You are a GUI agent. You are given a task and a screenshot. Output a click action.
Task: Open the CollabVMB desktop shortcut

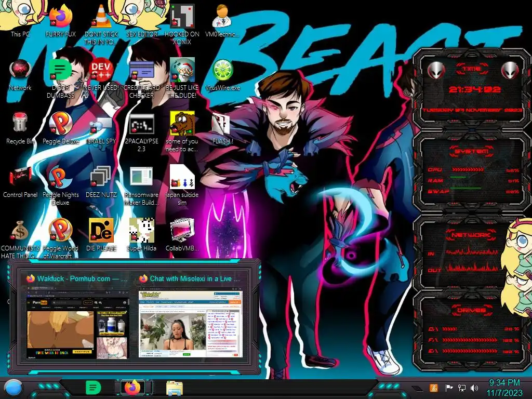pyautogui.click(x=182, y=235)
